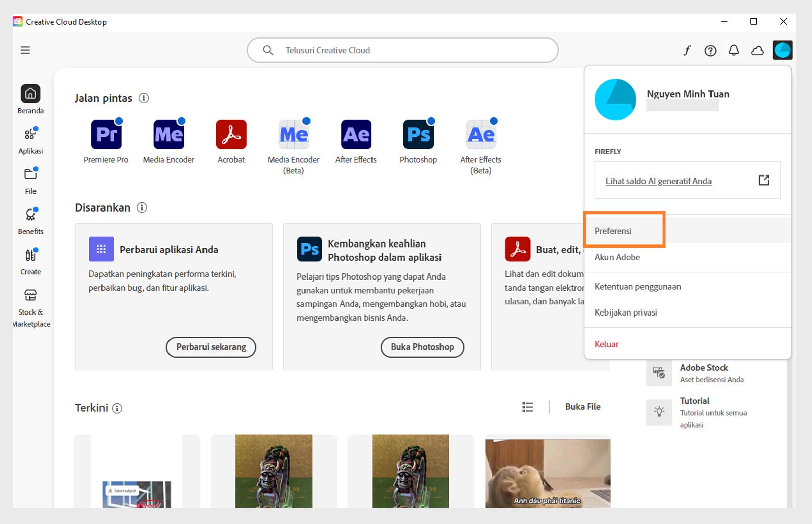The width and height of the screenshot is (812, 524).
Task: Open the hamburger menu
Action: click(25, 50)
